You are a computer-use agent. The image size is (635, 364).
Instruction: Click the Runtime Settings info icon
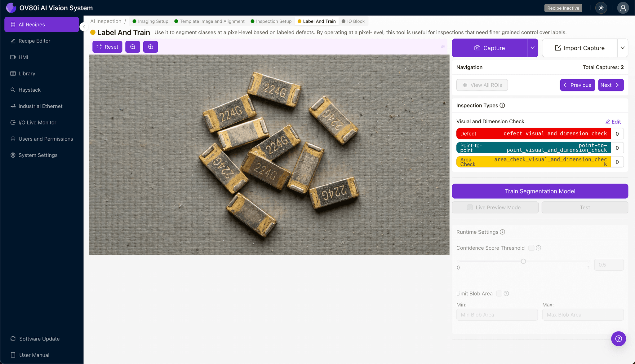[x=503, y=232]
